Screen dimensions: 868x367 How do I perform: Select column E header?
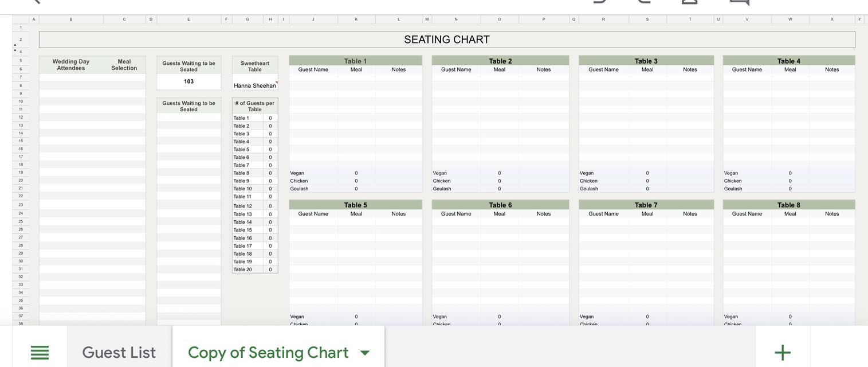(188, 19)
